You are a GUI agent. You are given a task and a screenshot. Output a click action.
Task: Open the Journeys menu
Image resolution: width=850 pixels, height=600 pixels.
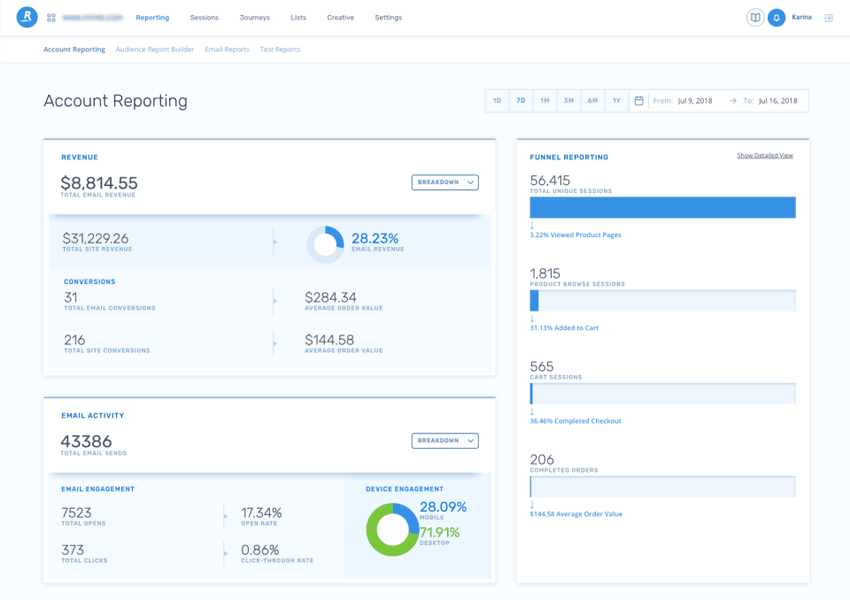click(x=255, y=18)
